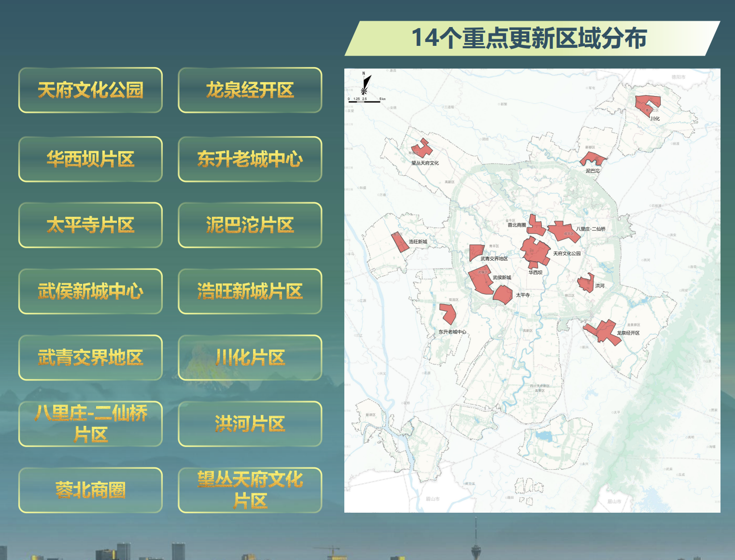Click the 望丛天府文化 map label
735x560 pixels.
tap(425, 163)
